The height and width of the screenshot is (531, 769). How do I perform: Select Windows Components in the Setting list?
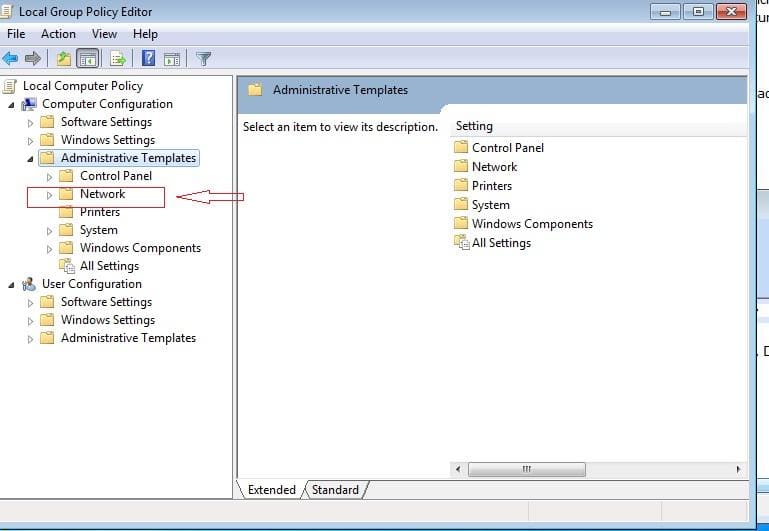(532, 224)
